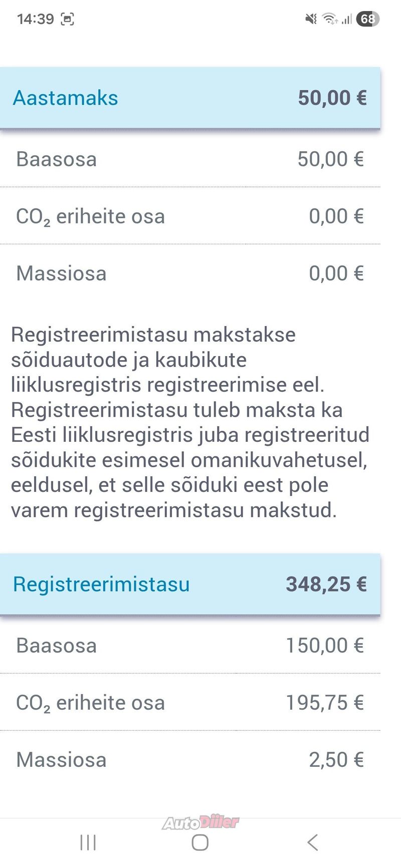Collapse the Registreerimistasu section header

point(189,584)
